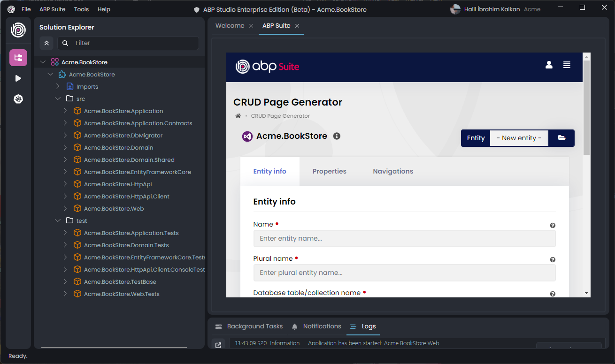
Task: Open the Tools menu
Action: (x=81, y=9)
